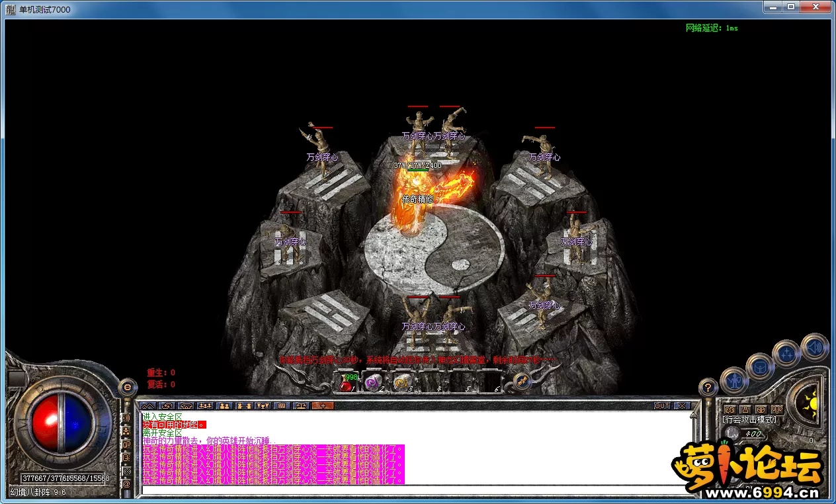Click the person icon in bottom-right panel
Image resolution: width=836 pixels, height=504 pixels.
click(745, 409)
